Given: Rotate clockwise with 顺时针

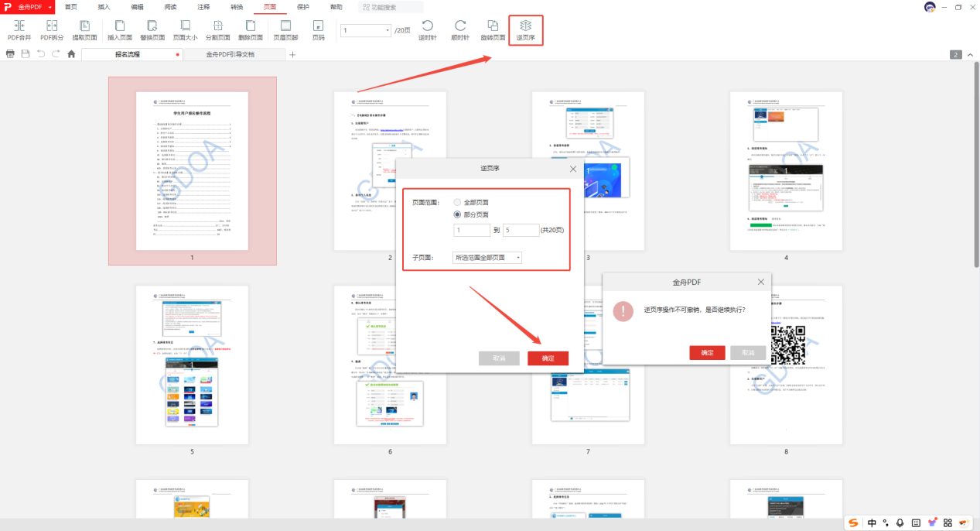Looking at the screenshot, I should pyautogui.click(x=460, y=30).
